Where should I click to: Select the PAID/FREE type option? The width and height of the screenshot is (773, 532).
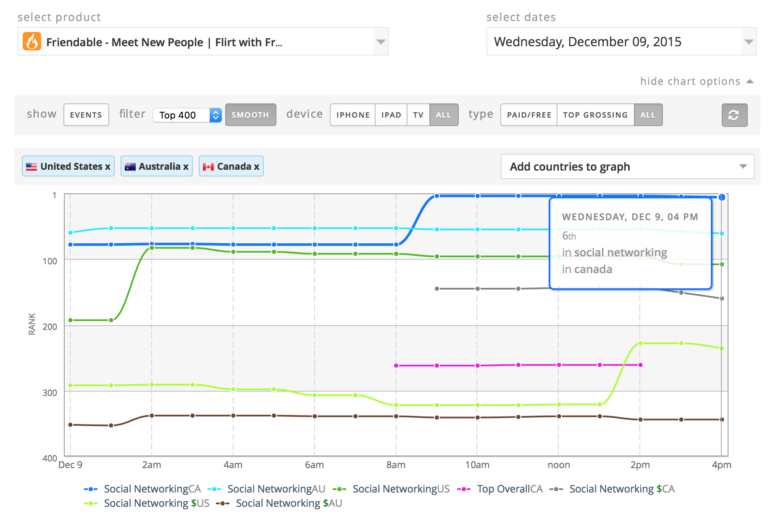click(528, 114)
